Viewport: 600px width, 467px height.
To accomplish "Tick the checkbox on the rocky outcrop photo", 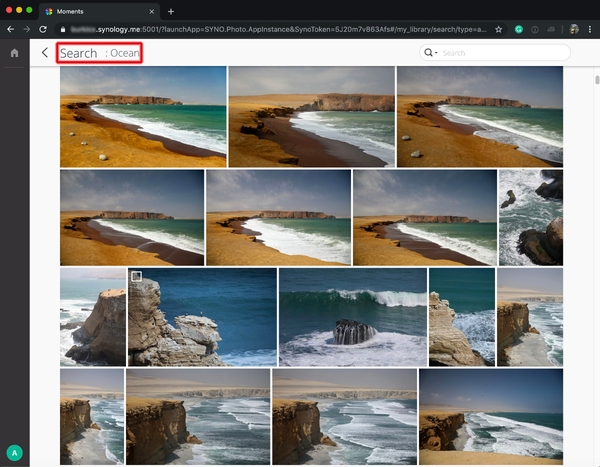I will point(136,276).
